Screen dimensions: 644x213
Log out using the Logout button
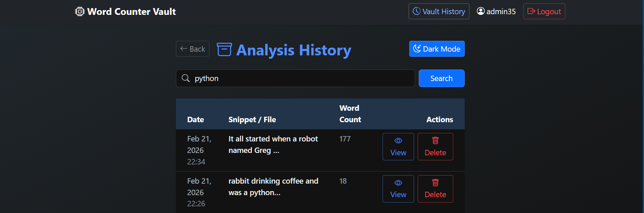[544, 11]
